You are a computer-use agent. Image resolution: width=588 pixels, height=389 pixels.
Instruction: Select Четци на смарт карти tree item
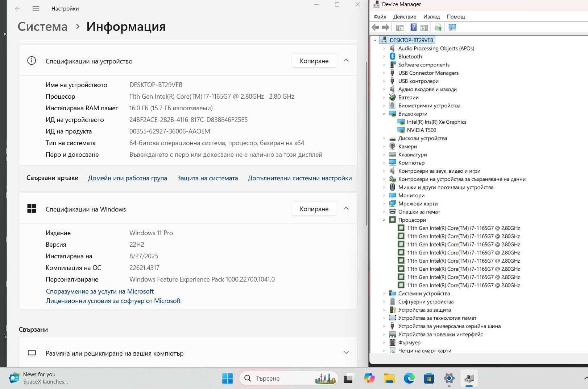pyautogui.click(x=425, y=351)
